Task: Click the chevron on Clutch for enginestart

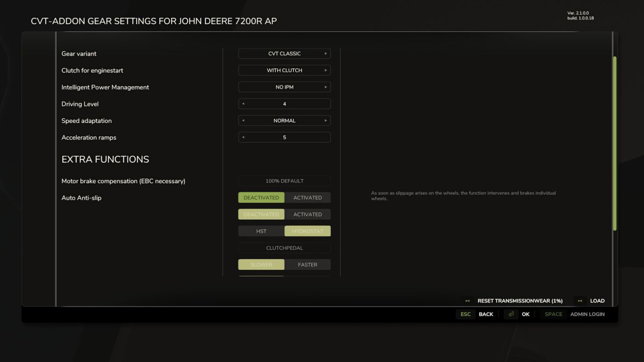Action: (326, 70)
